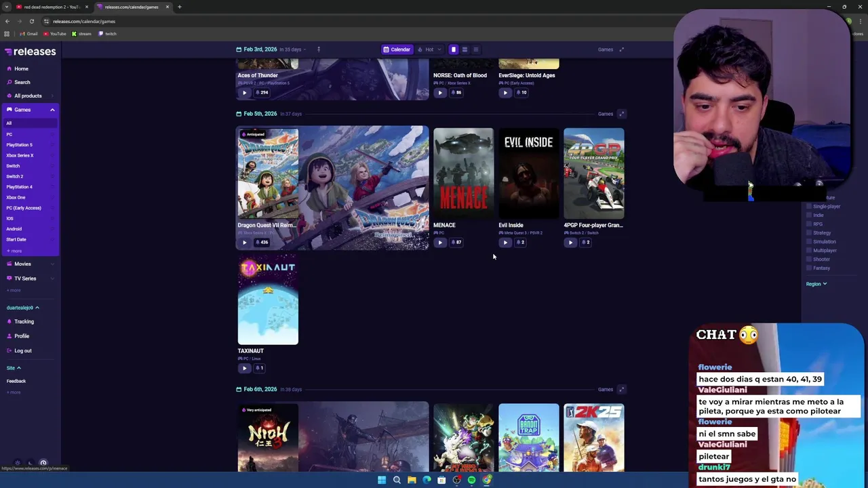
Task: Click the TAXINAUT bell tracking icon
Action: [259, 368]
